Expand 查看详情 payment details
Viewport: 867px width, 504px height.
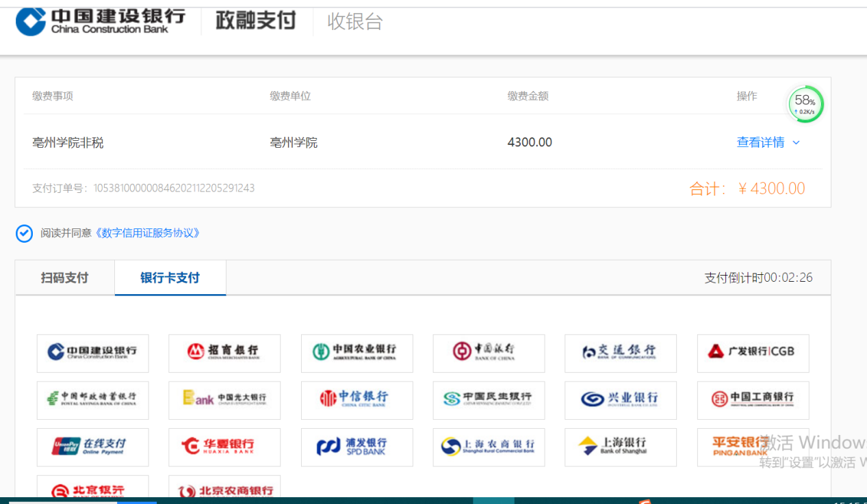coord(760,143)
